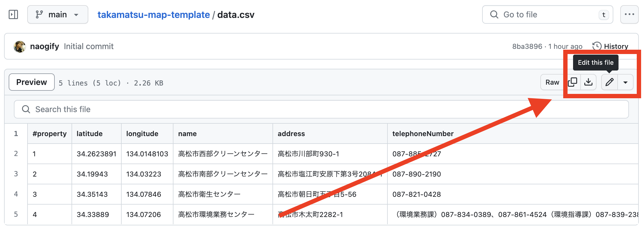Expand more edit options beside the pencil
The image size is (644, 230).
(625, 82)
